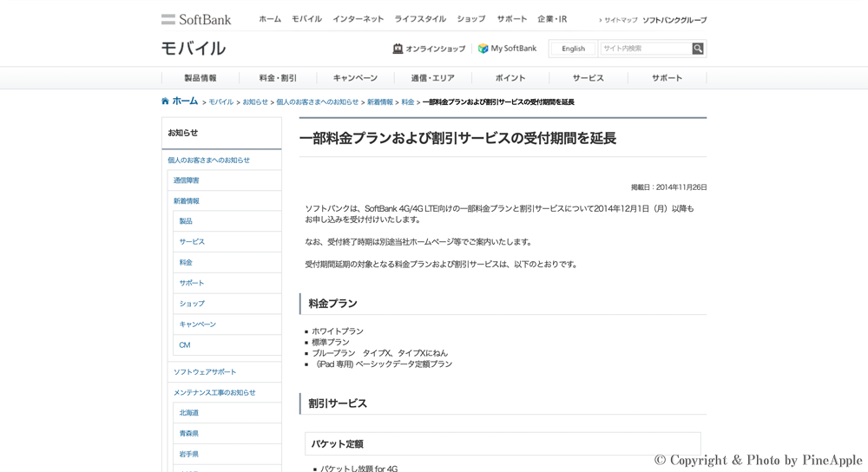
Task: Click 企業・IR in the top menu
Action: pyautogui.click(x=552, y=19)
